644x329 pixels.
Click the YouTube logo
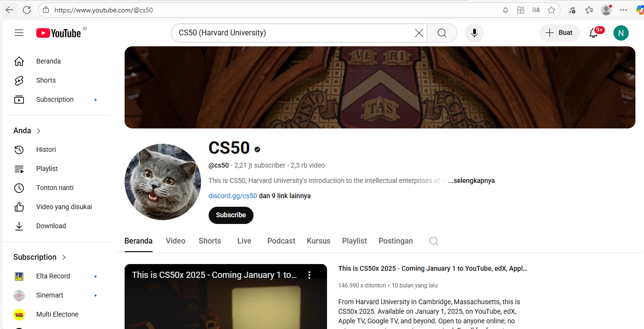tap(59, 33)
